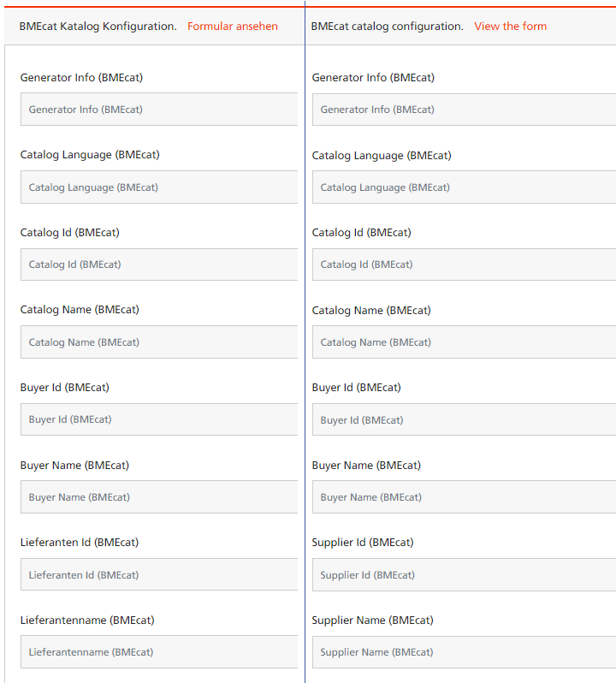
Task: Select the right Catalog Id (BMEcat) field
Action: (x=463, y=264)
